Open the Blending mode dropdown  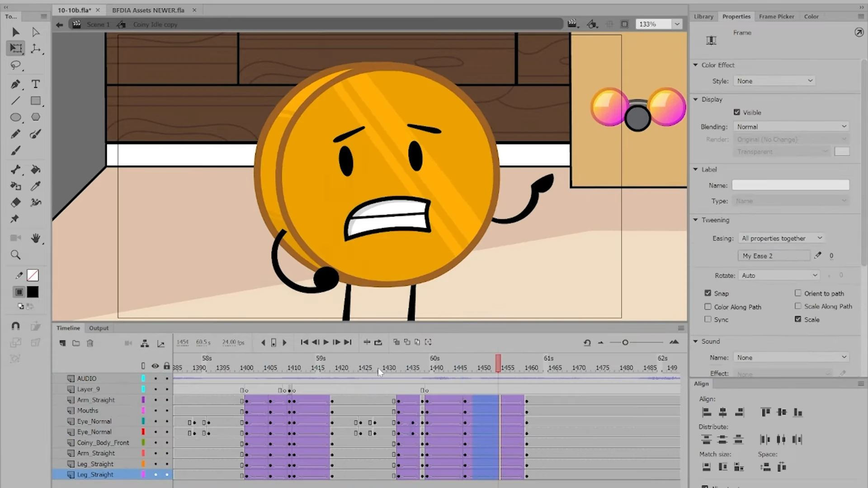tap(791, 127)
